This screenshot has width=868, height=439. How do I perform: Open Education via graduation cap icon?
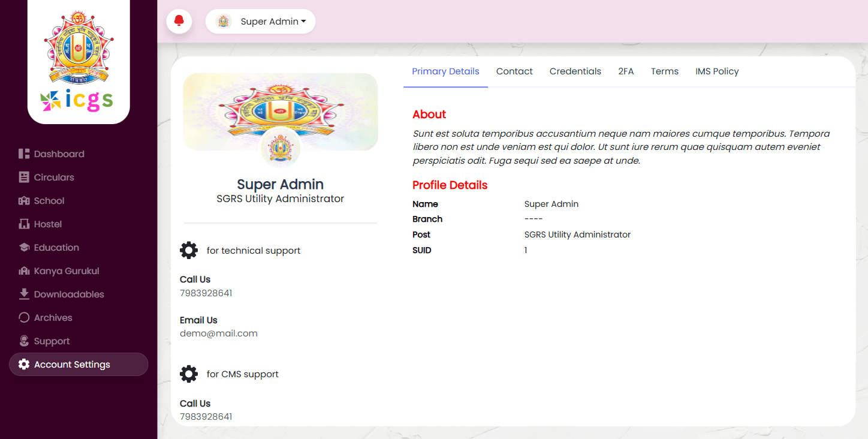[x=24, y=248]
